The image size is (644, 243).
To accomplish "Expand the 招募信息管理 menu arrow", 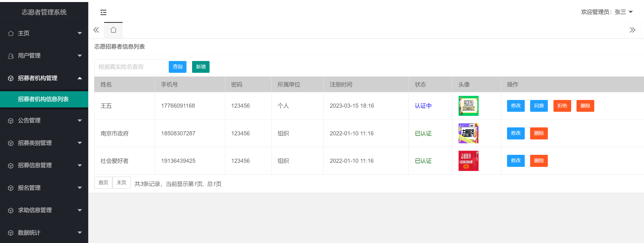I will (x=80, y=165).
